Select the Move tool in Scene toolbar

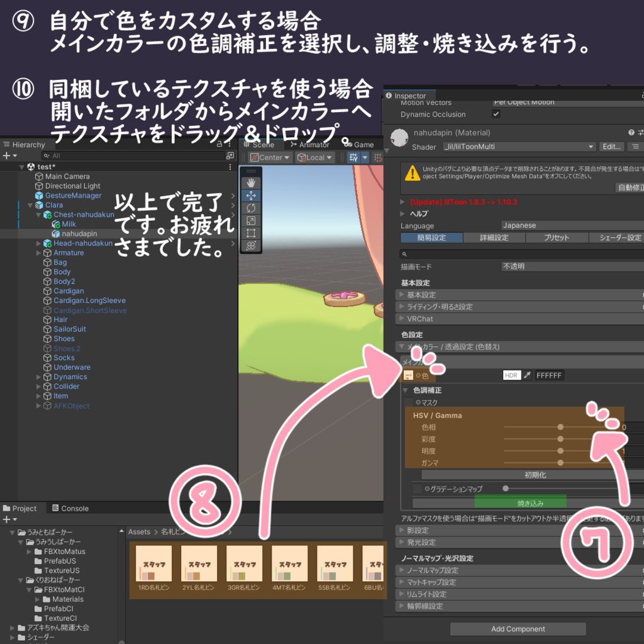[x=251, y=195]
